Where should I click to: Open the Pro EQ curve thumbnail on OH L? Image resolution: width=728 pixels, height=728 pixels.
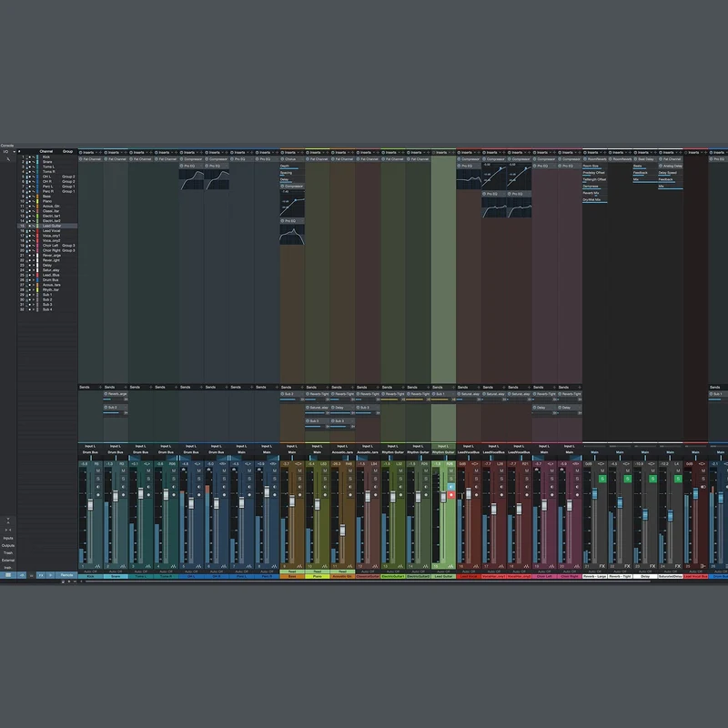pyautogui.click(x=191, y=179)
